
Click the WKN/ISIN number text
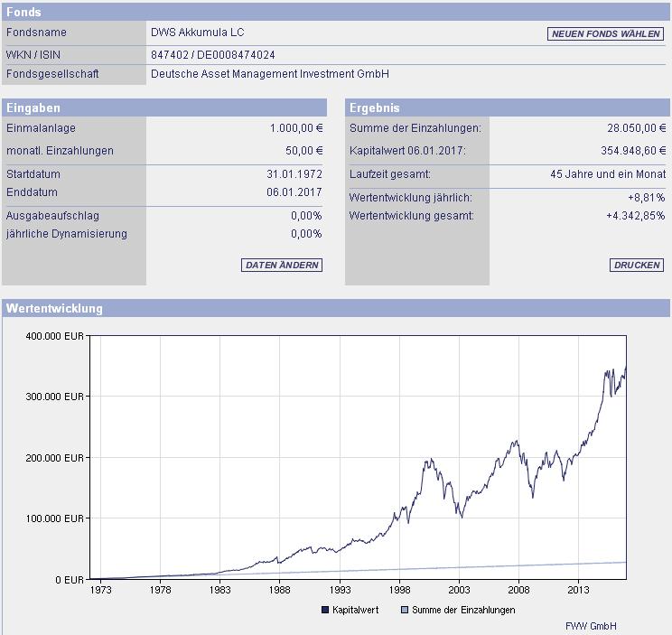(212, 55)
